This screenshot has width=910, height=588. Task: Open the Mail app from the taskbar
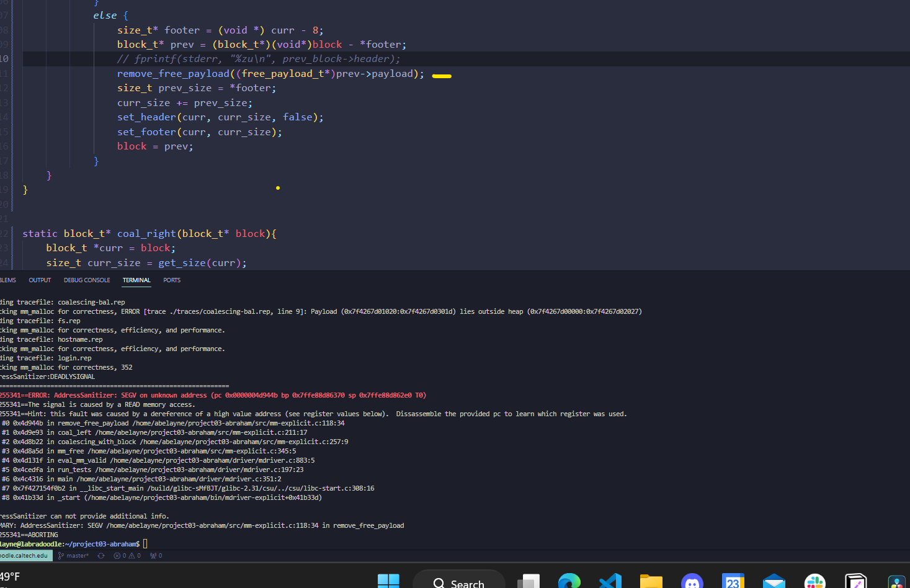(x=774, y=582)
